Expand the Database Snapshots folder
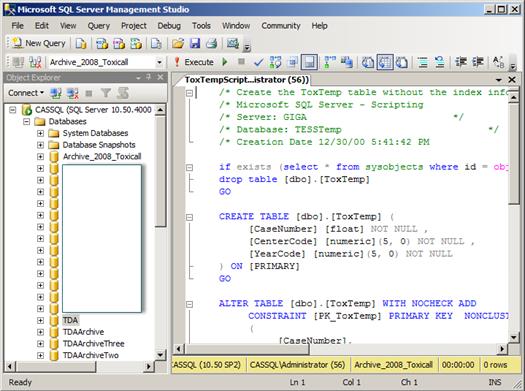 pos(41,145)
